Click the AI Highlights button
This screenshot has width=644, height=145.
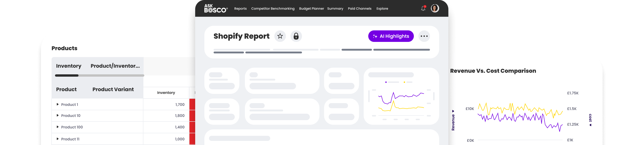click(x=391, y=36)
